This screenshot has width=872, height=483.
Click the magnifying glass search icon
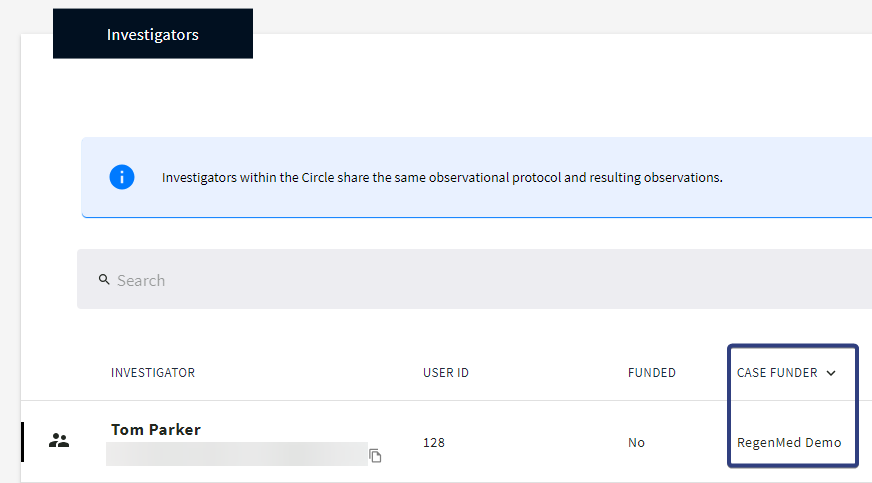104,280
